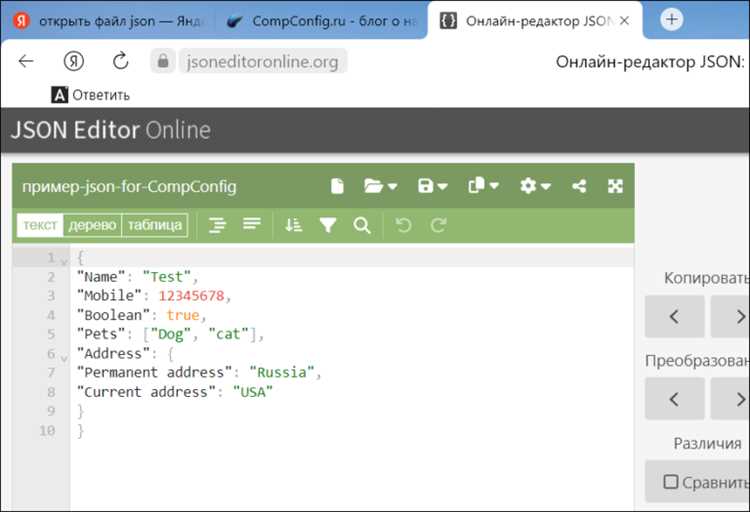
Task: Click the "Russia" value on line 7
Action: (282, 372)
